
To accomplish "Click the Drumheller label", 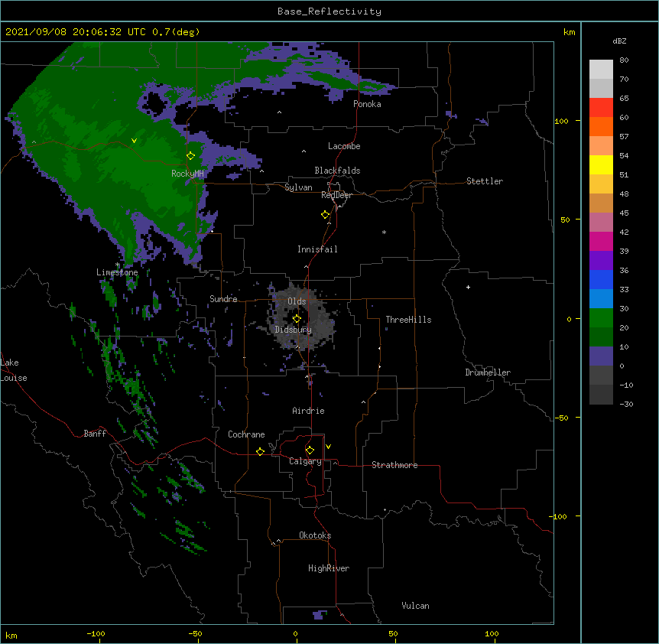I will [488, 372].
